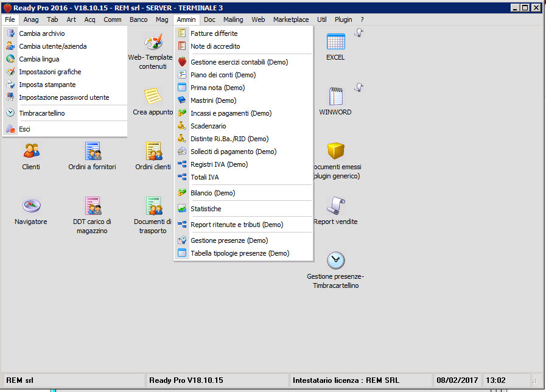Viewport: 546px width, 392px height.
Task: Open the Acq menu
Action: 90,19
